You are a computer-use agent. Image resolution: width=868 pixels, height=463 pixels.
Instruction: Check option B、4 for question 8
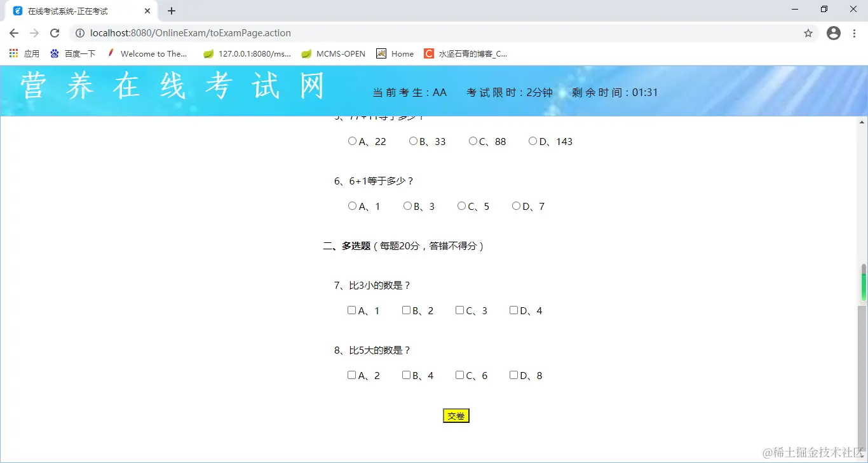406,375
